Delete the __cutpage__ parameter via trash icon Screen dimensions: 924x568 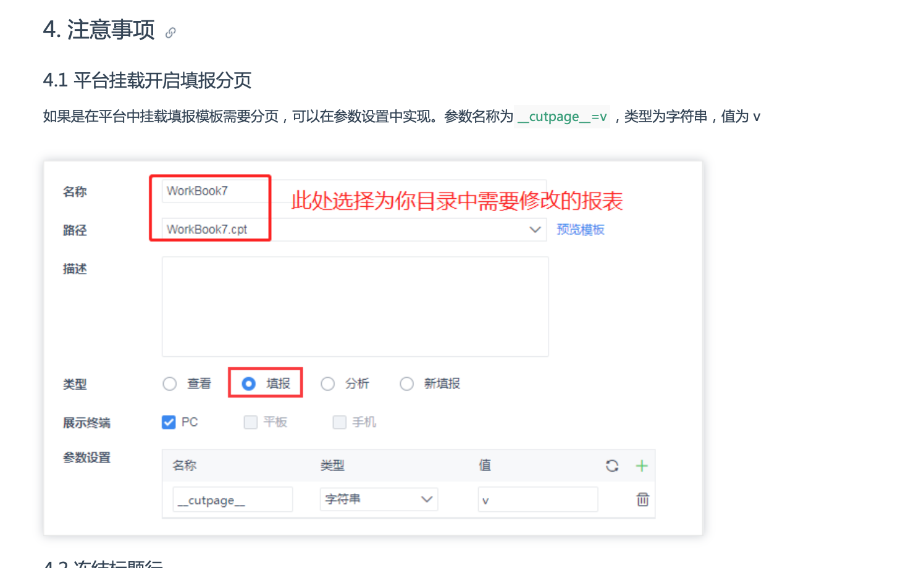(642, 499)
